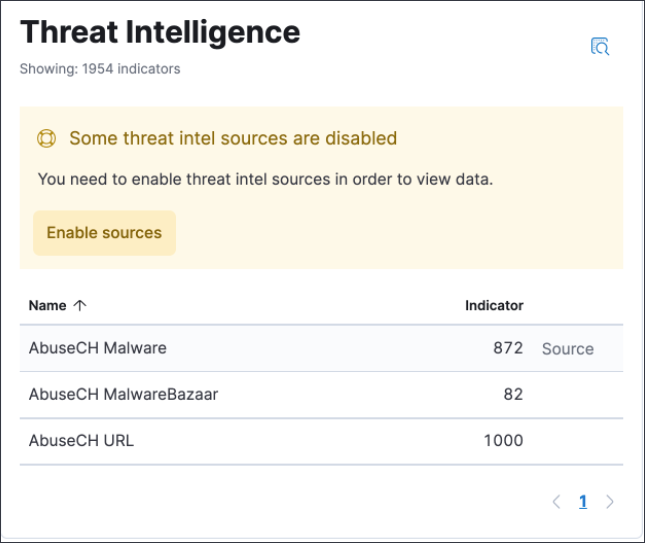Open the Source link for AbuseCH Malware
Image resolution: width=645 pixels, height=543 pixels.
point(567,349)
